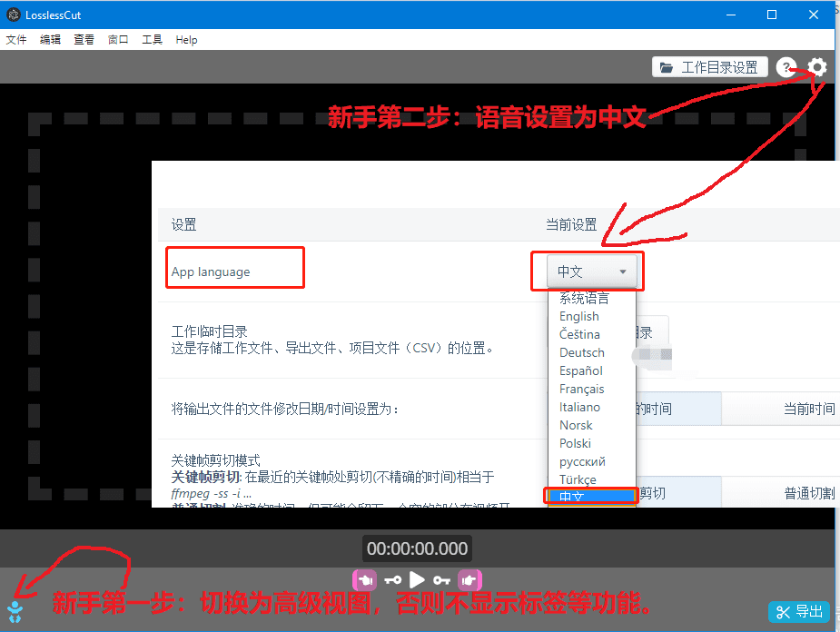Open settings with the gear icon

coord(817,67)
